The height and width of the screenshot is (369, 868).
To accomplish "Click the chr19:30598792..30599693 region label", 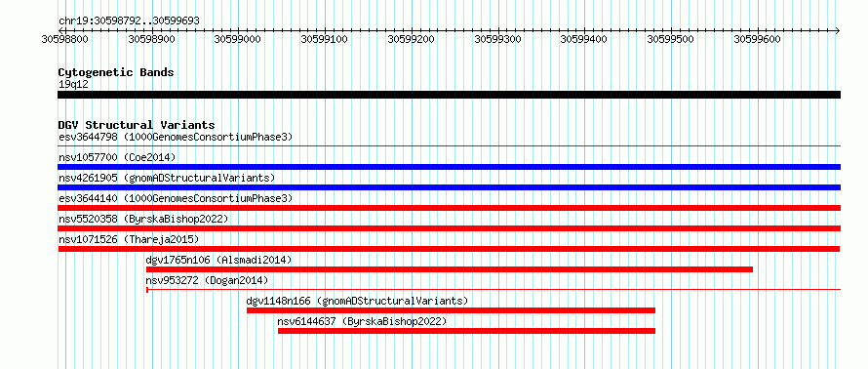I will tap(129, 21).
